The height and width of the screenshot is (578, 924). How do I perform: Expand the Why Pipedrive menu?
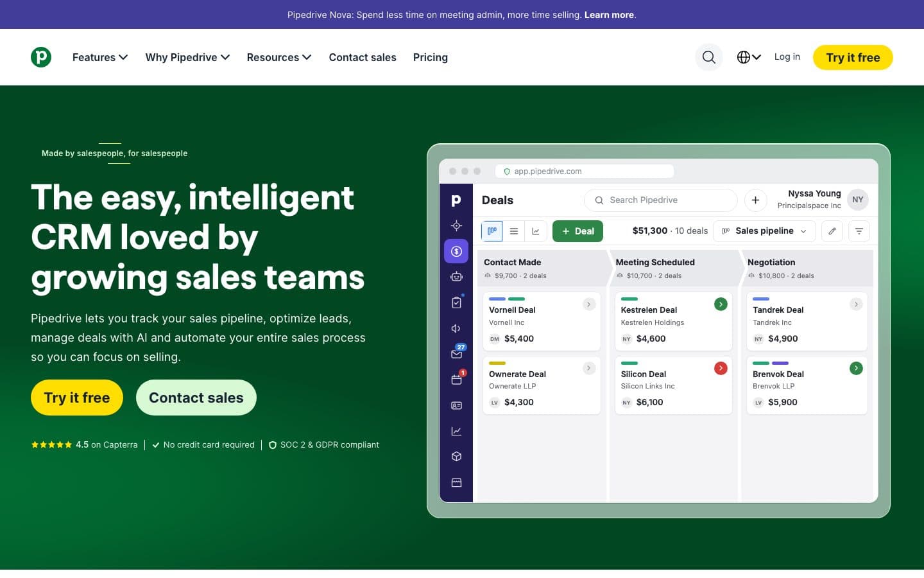(187, 57)
